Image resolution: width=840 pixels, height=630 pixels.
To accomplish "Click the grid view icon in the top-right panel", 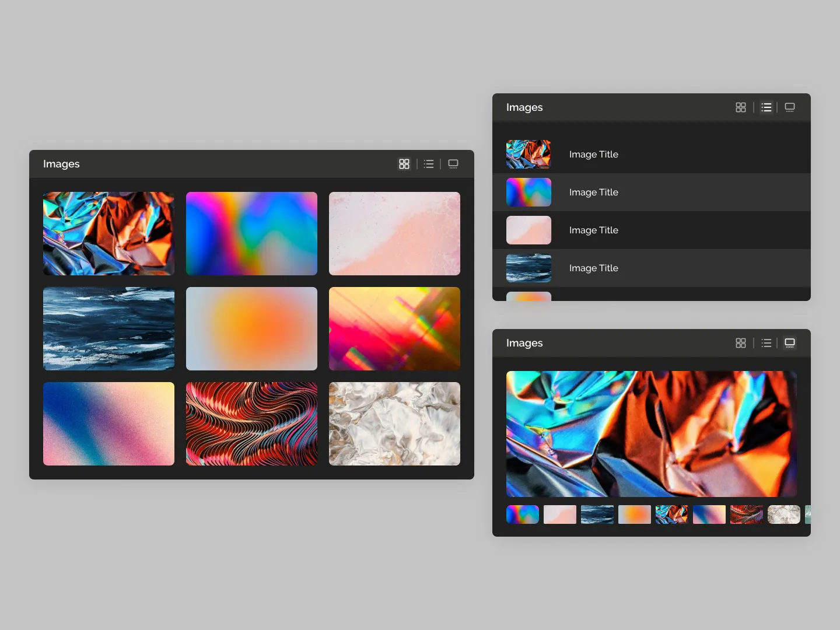I will pos(741,107).
